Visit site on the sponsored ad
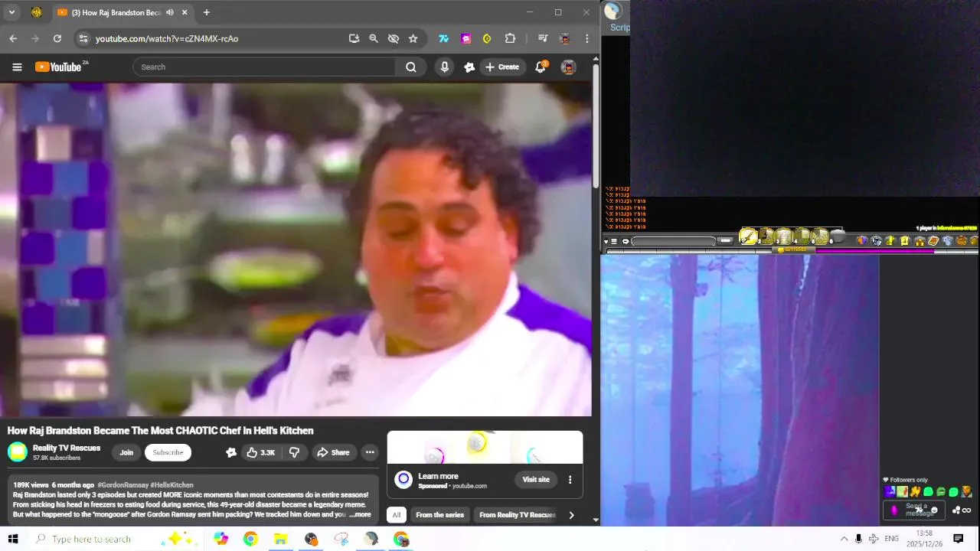The width and height of the screenshot is (980, 551). (x=536, y=480)
